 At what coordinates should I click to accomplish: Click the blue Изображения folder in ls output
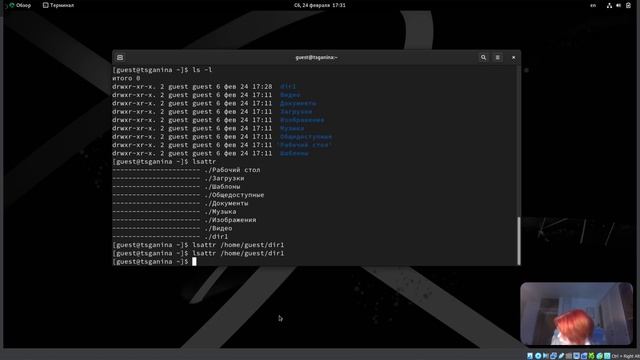302,120
